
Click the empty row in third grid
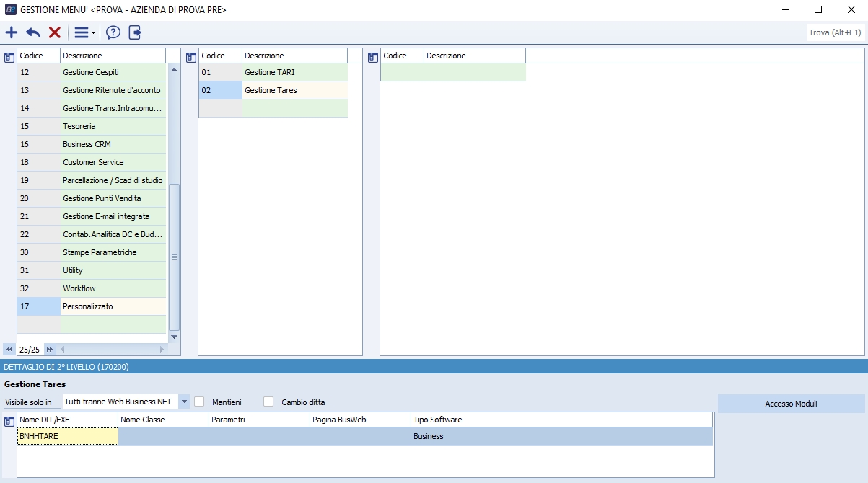(x=453, y=72)
